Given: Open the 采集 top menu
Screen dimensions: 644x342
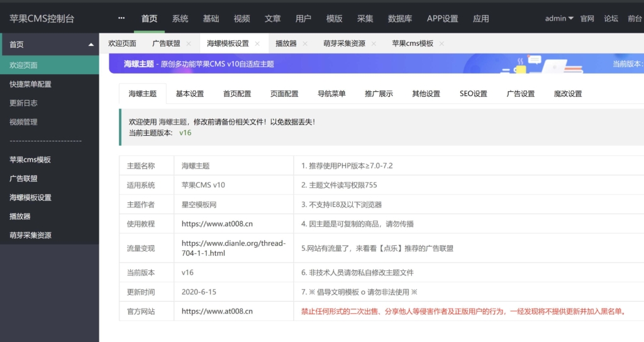Looking at the screenshot, I should coord(365,18).
